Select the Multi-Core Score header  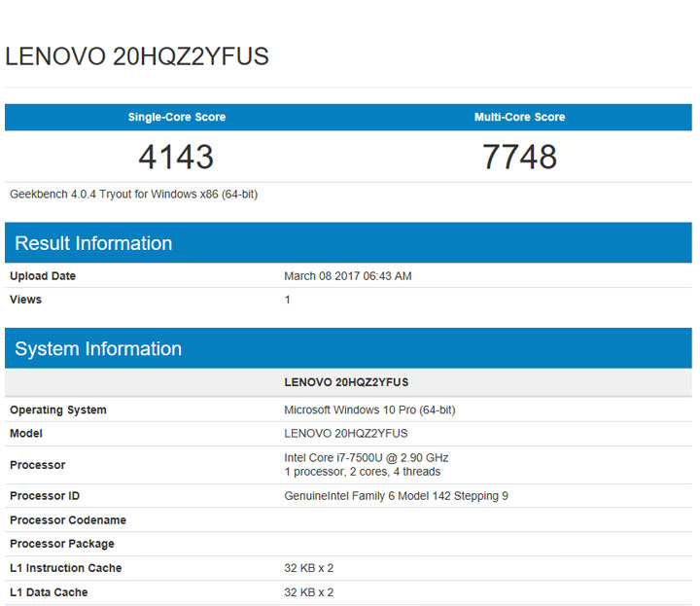(x=519, y=117)
